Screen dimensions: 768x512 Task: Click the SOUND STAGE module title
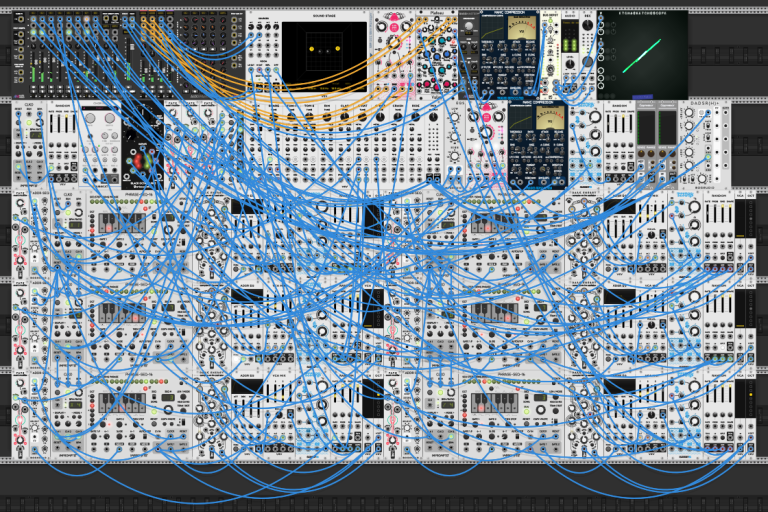tap(324, 16)
